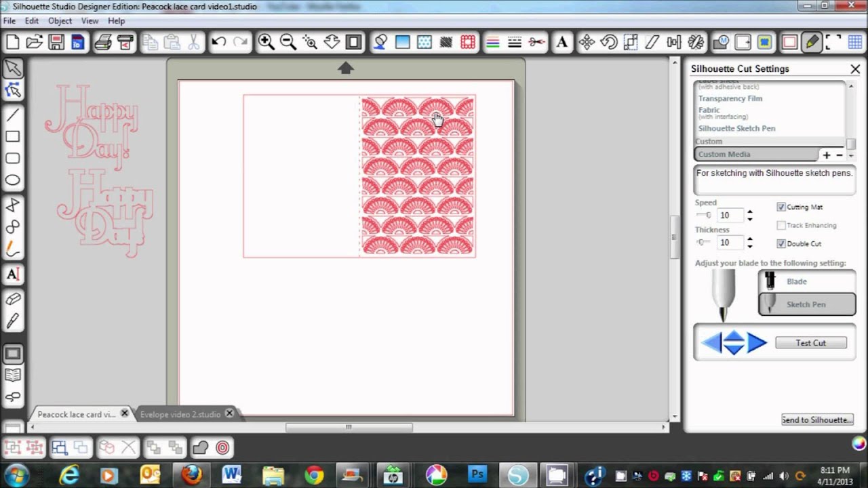Open the Fill Color window
This screenshot has width=868, height=488.
380,42
